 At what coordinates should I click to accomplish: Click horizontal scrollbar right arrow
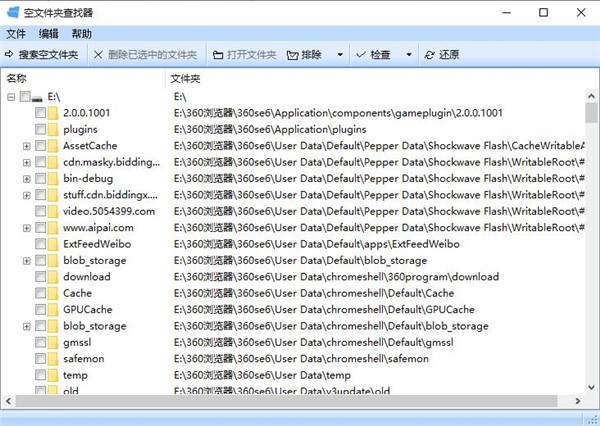coord(577,401)
